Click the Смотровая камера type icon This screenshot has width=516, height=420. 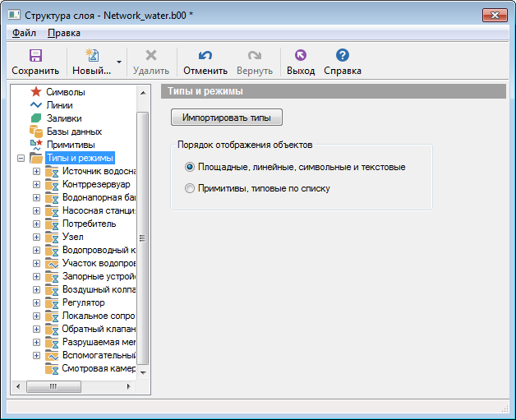coord(52,369)
